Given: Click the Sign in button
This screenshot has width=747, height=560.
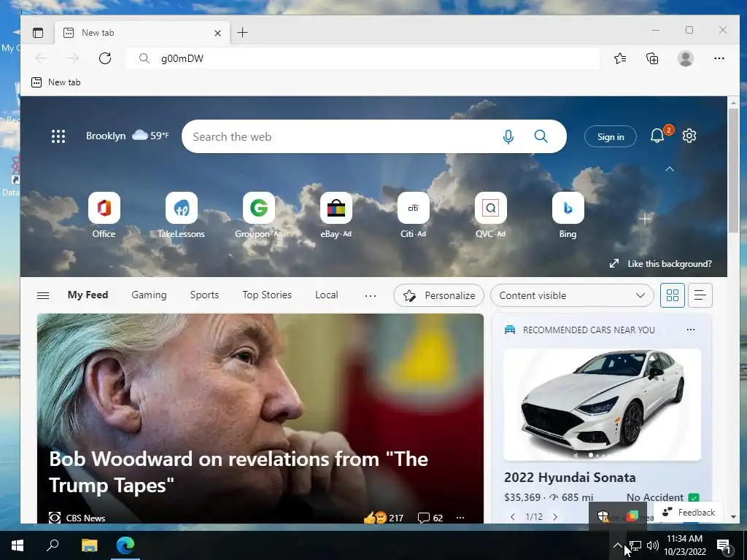Looking at the screenshot, I should [611, 136].
